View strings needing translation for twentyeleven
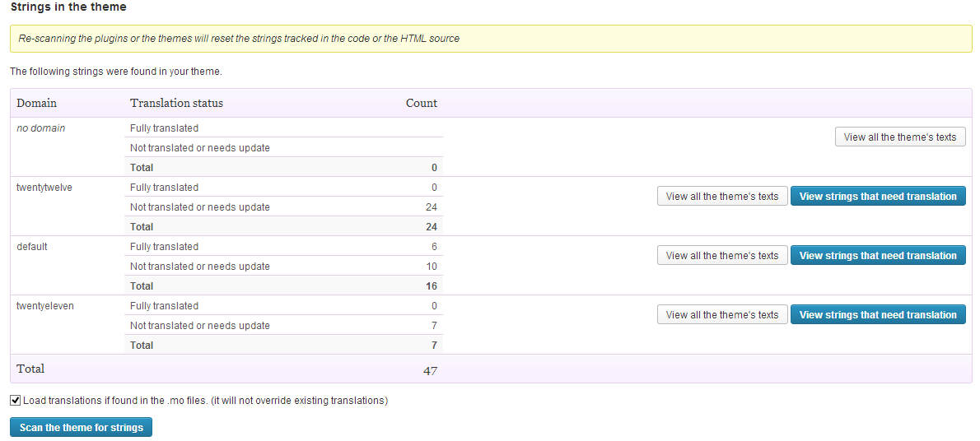The image size is (980, 441). (878, 315)
